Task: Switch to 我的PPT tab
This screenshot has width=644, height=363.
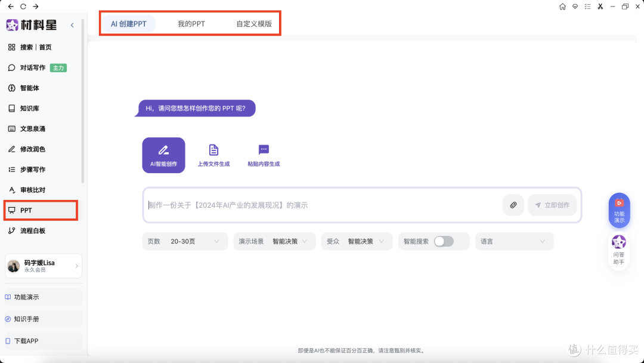Action: (191, 24)
